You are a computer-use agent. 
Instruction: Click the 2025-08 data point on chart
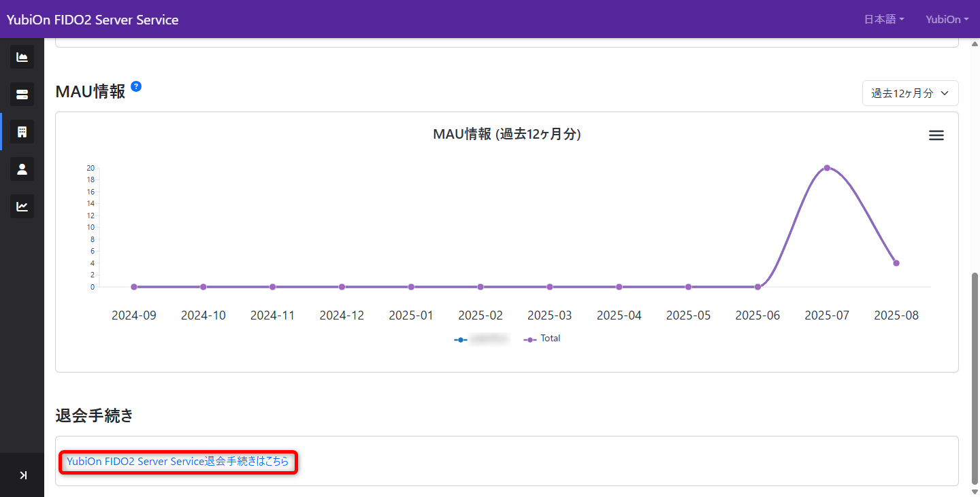point(896,263)
